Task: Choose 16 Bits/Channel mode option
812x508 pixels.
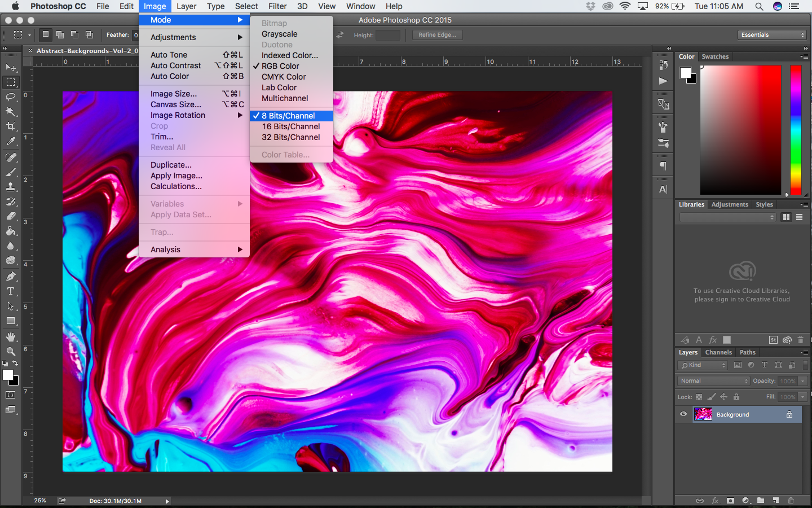Action: coord(290,126)
